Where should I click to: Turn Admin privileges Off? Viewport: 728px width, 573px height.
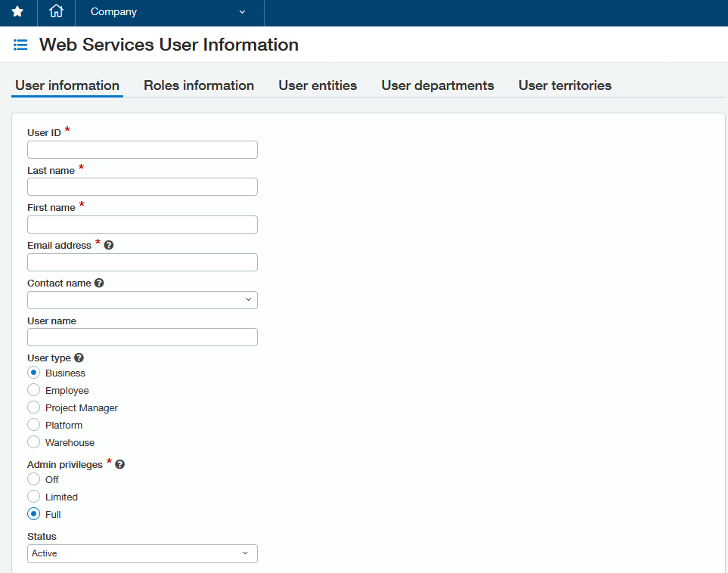33,480
